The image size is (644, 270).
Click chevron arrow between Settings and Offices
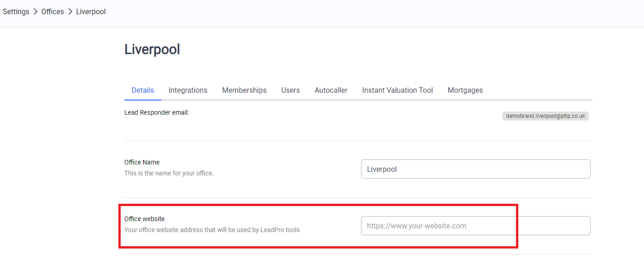pos(35,12)
